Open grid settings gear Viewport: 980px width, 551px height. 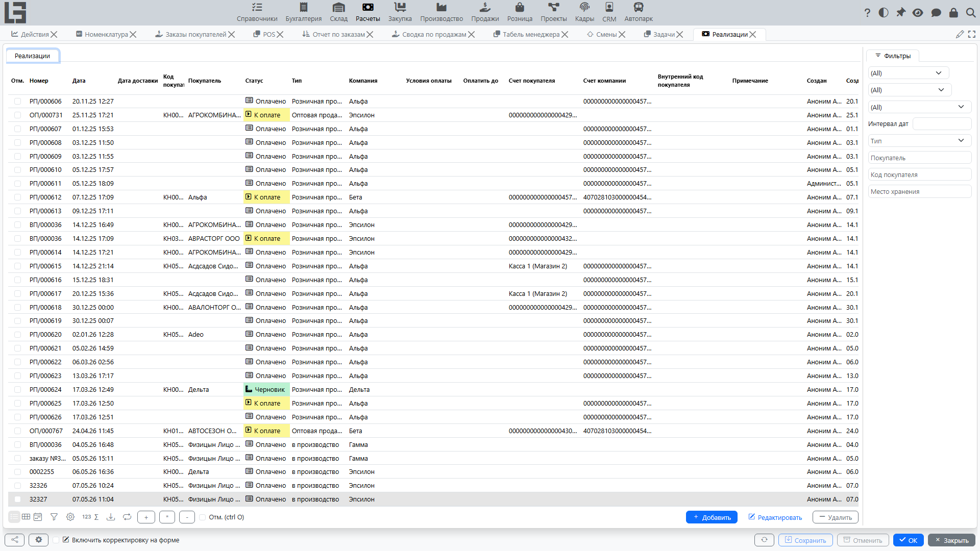pyautogui.click(x=70, y=517)
